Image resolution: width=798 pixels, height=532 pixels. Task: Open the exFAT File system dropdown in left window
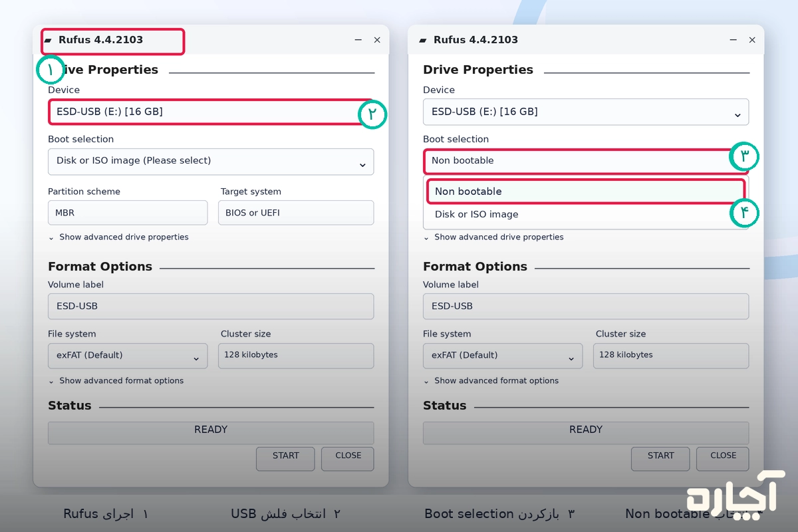click(x=128, y=356)
